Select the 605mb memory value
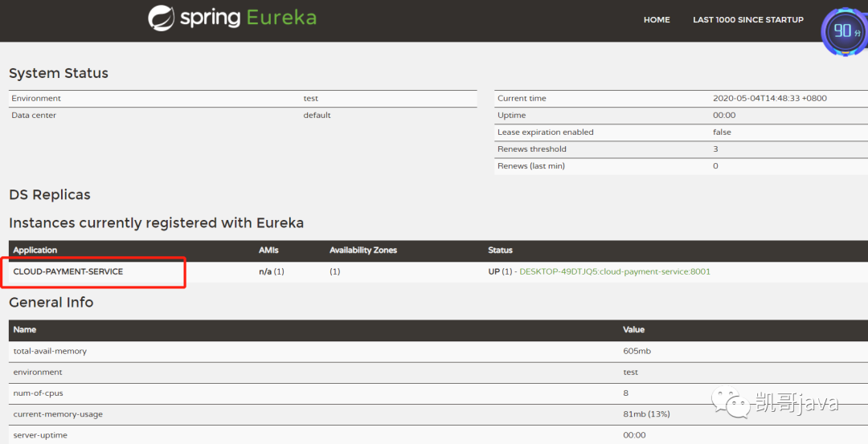The height and width of the screenshot is (444, 868). pyautogui.click(x=637, y=351)
